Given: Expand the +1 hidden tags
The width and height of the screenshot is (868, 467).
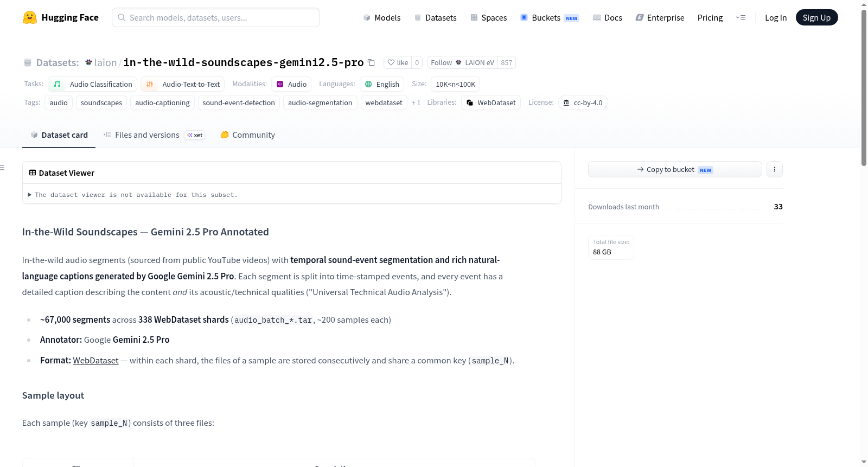Looking at the screenshot, I should click(416, 103).
